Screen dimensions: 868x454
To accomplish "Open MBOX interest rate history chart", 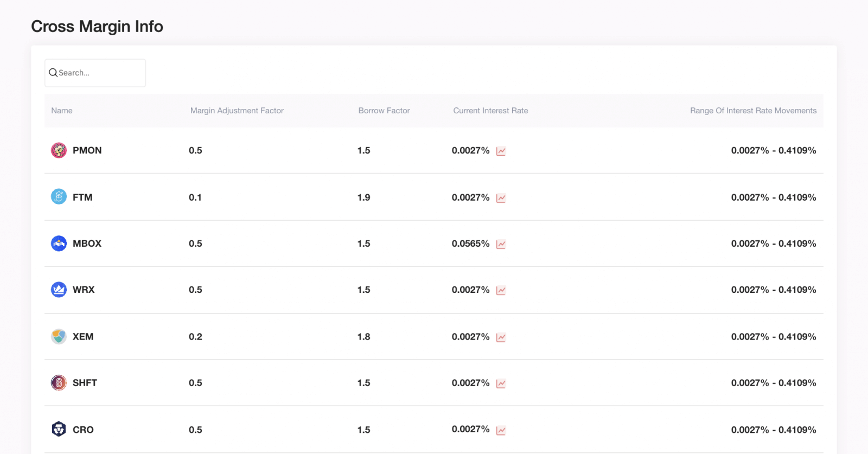I will [x=501, y=244].
